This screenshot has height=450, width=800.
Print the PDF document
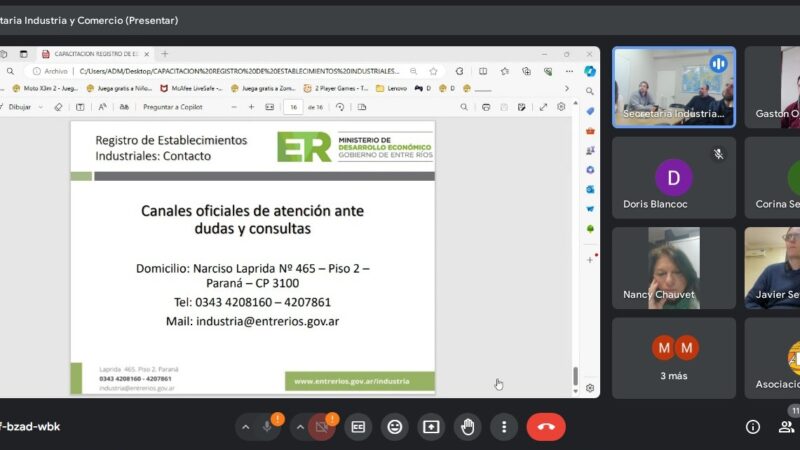pos(486,107)
